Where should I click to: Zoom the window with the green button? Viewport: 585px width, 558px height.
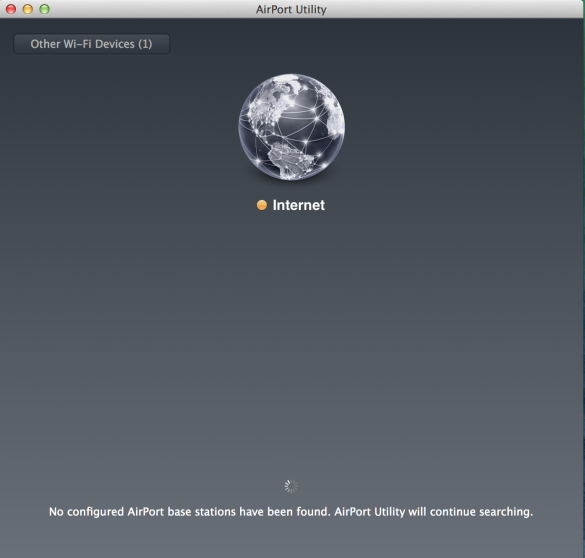click(x=44, y=9)
